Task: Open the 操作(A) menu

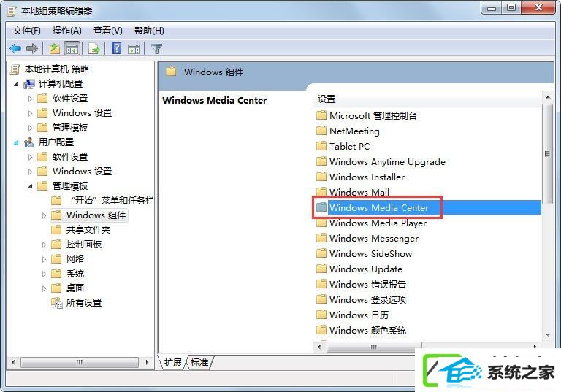Action: (67, 31)
